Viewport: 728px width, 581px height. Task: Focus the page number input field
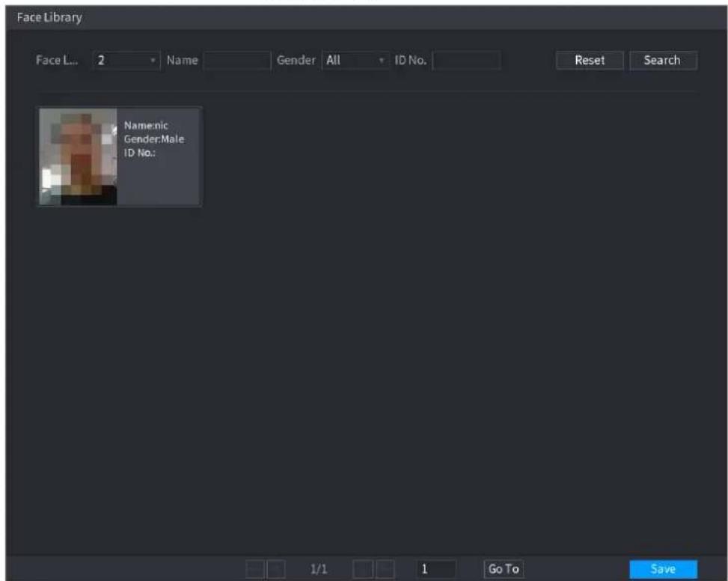435,569
